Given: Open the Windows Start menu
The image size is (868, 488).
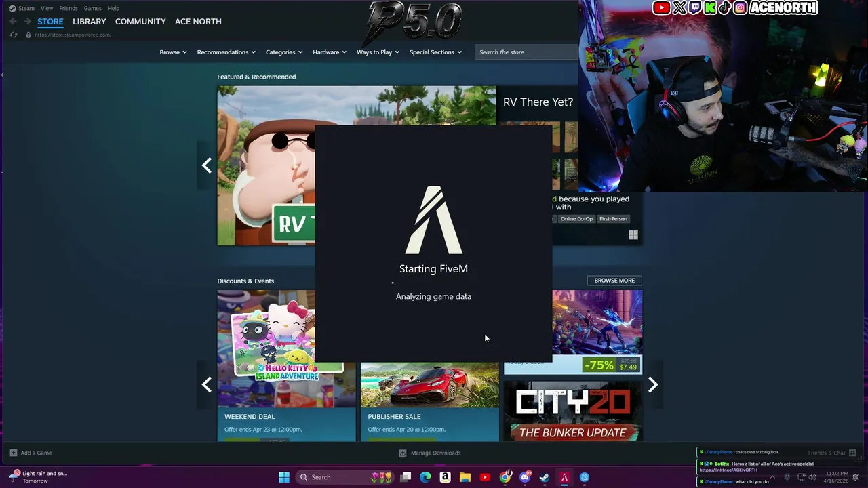Looking at the screenshot, I should click(x=284, y=477).
